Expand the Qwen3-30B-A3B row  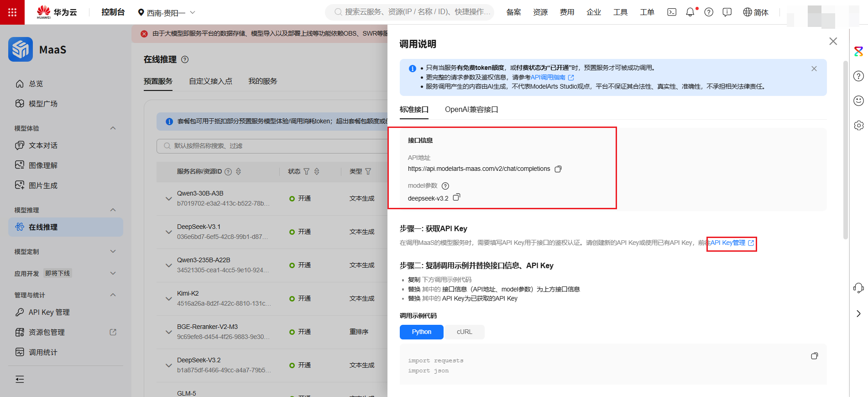click(168, 199)
